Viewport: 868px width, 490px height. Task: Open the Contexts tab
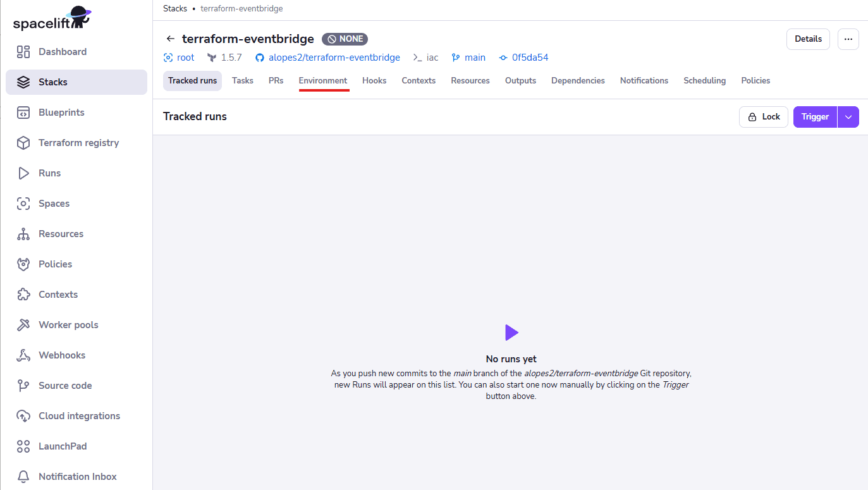pyautogui.click(x=419, y=81)
